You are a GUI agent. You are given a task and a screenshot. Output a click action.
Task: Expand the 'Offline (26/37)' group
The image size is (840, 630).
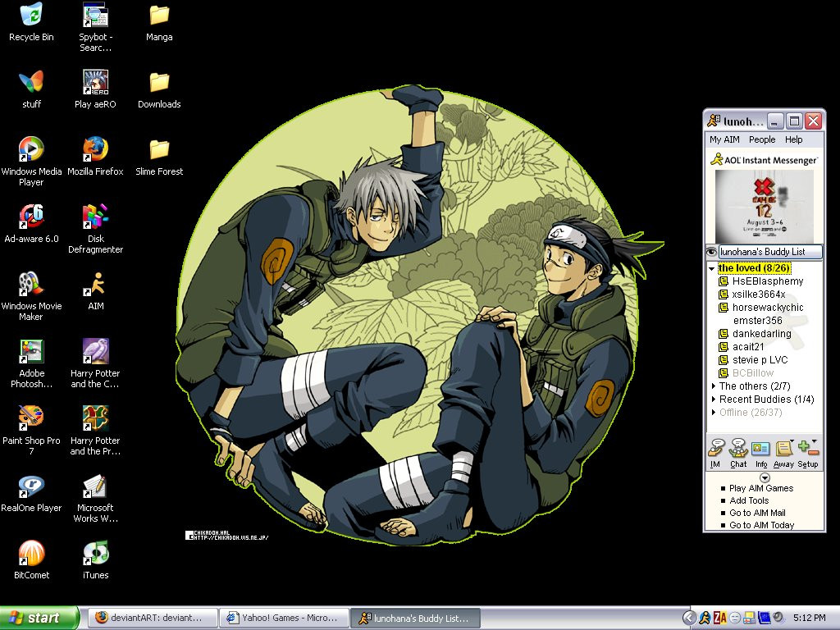714,412
